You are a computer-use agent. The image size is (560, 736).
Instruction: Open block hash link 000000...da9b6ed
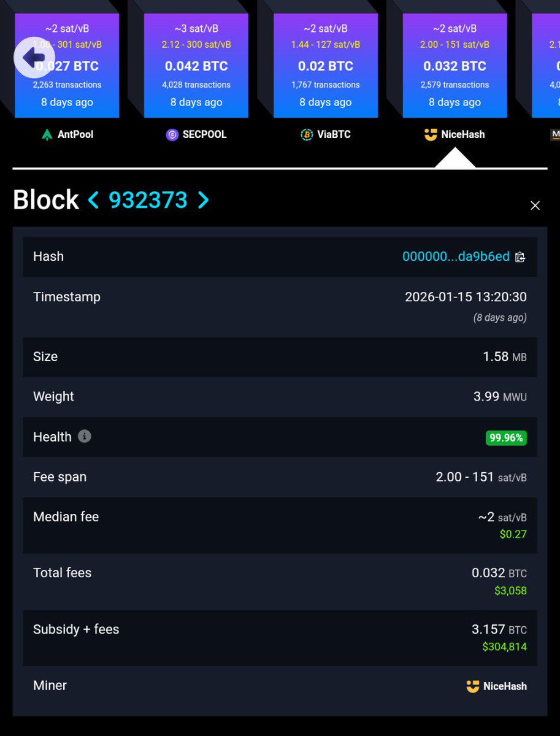point(456,256)
